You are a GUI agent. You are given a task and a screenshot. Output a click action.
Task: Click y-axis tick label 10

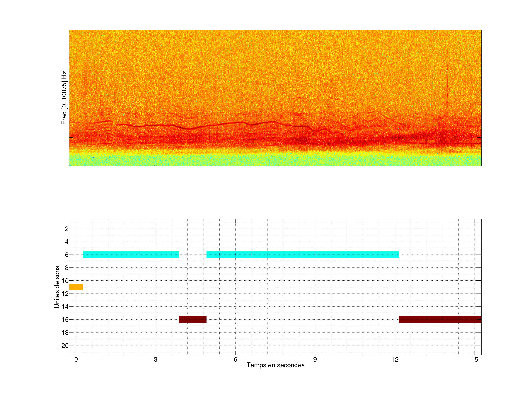(65, 281)
